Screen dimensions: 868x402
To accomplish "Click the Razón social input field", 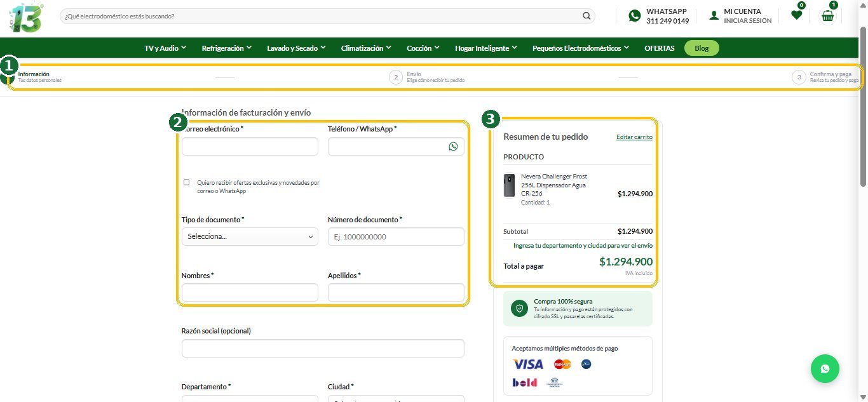I will [323, 349].
